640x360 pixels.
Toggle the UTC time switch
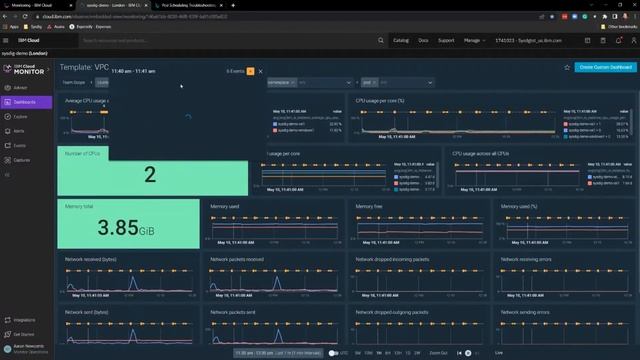pos(333,353)
